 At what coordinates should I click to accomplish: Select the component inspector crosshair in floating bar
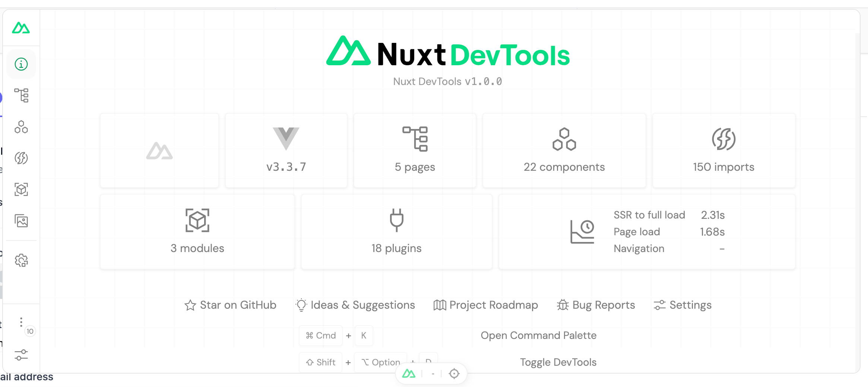(454, 373)
